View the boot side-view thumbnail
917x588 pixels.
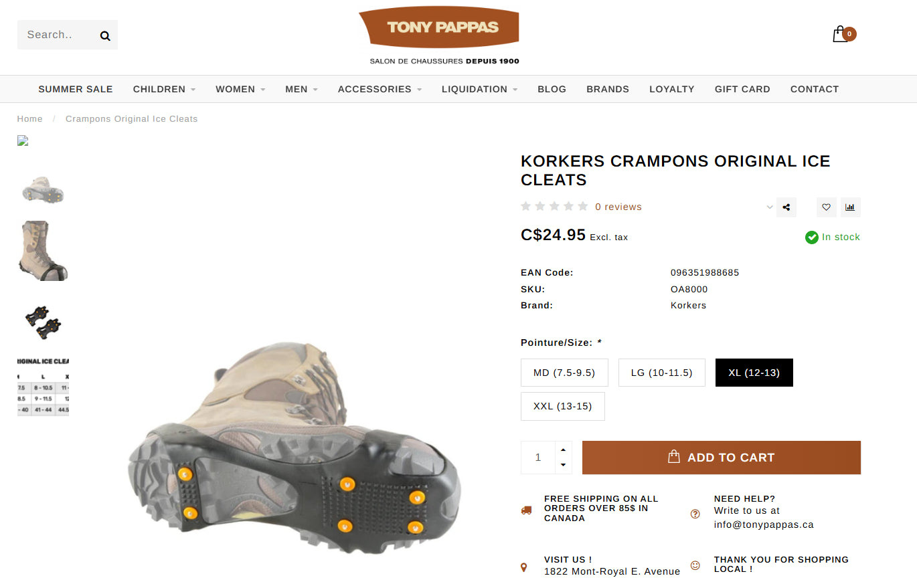point(43,251)
